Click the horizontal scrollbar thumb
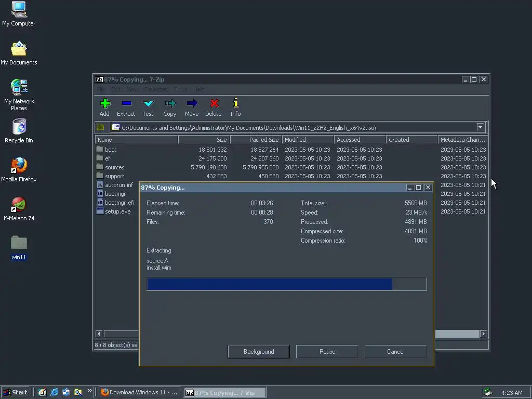 (457, 334)
